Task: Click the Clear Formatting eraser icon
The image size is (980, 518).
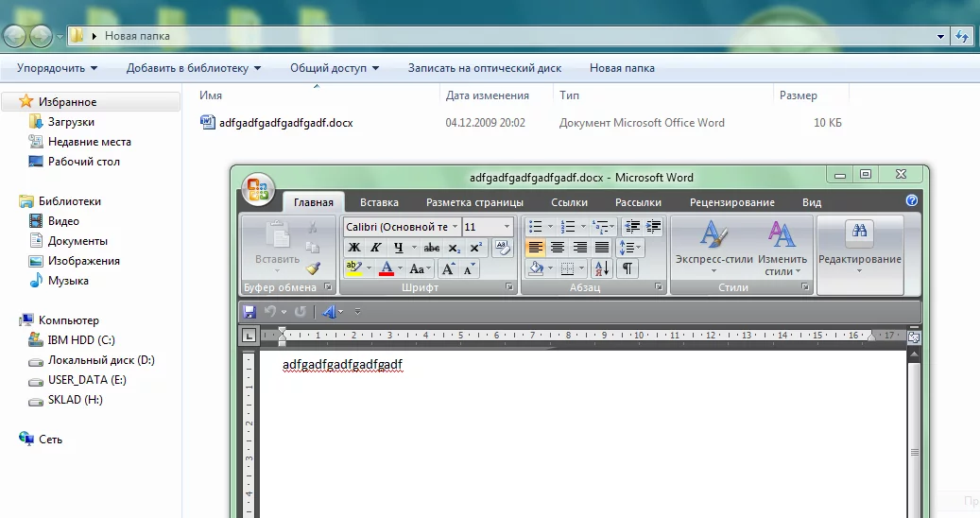Action: click(504, 248)
